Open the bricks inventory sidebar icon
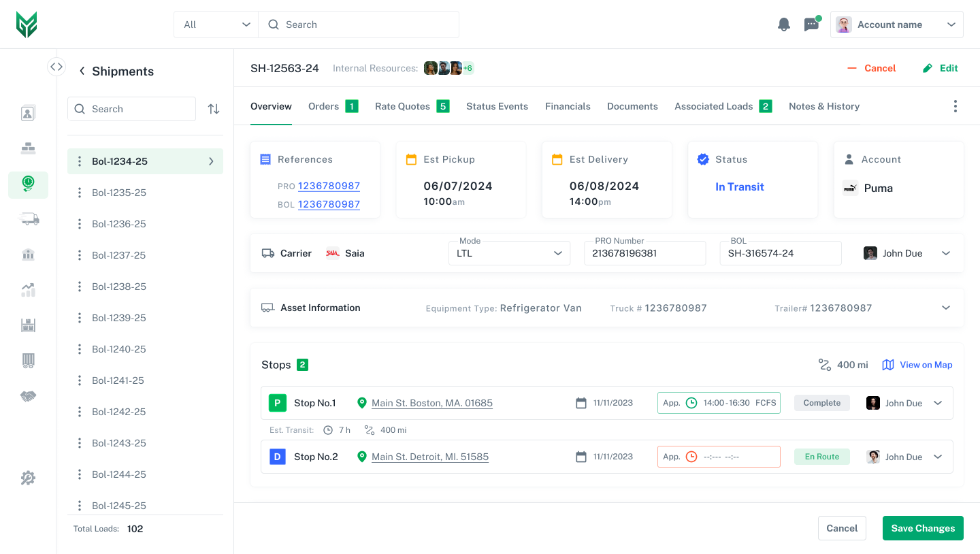 (28, 148)
